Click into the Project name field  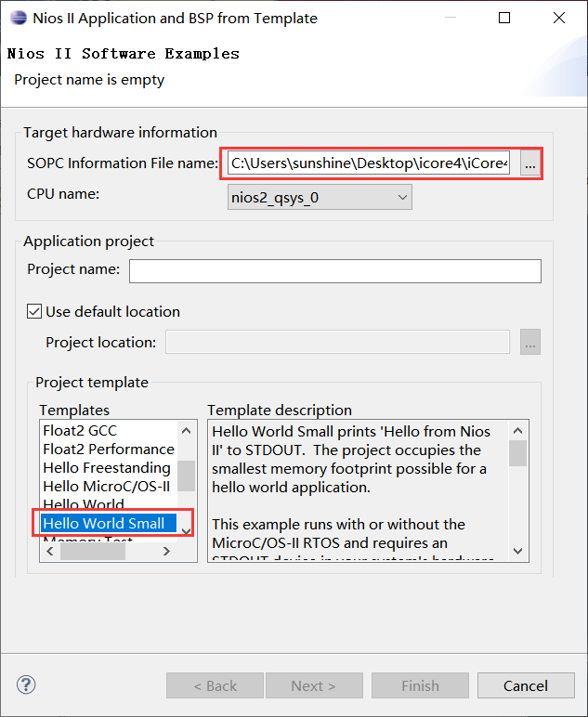coord(334,270)
